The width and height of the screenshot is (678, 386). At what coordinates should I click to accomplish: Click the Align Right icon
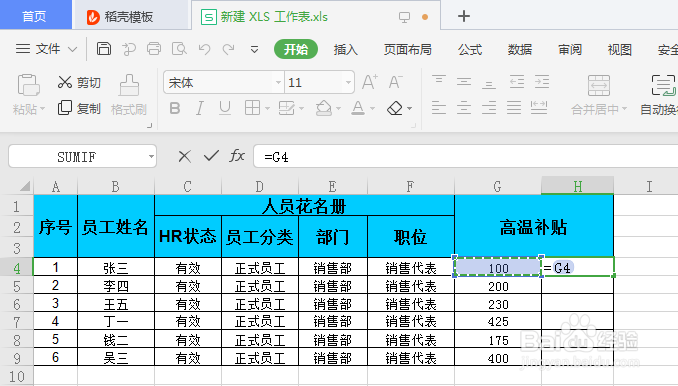click(x=489, y=108)
